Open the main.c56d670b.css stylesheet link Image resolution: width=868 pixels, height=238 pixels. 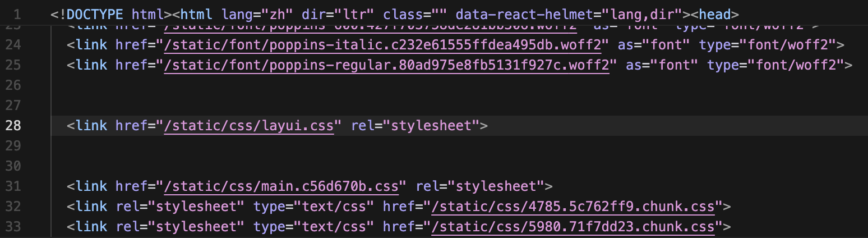coord(285,186)
